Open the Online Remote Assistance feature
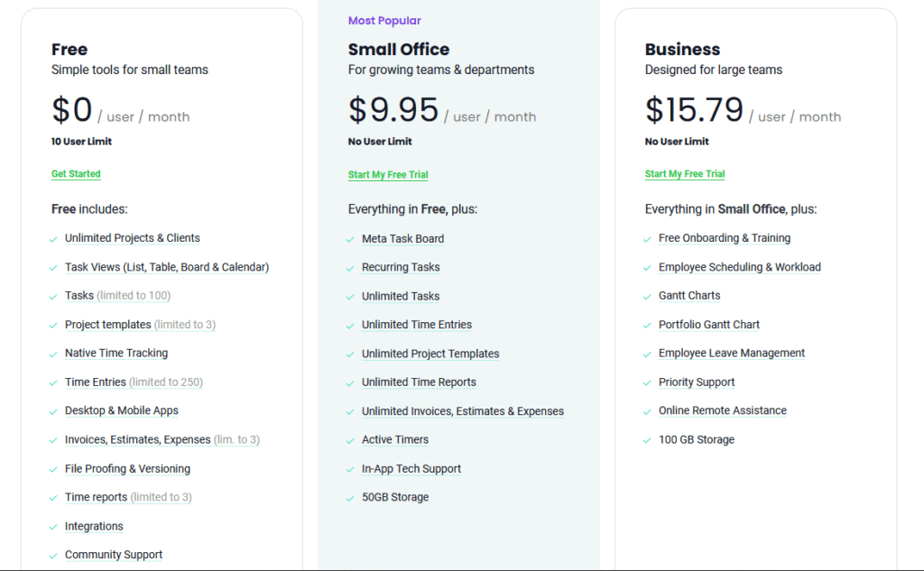The width and height of the screenshot is (924, 571). (x=722, y=410)
